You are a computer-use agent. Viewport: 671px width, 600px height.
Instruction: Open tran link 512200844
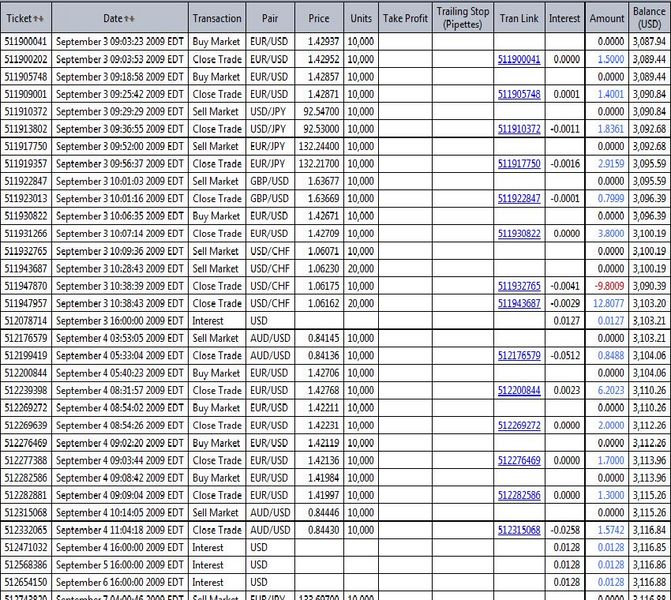pos(519,390)
